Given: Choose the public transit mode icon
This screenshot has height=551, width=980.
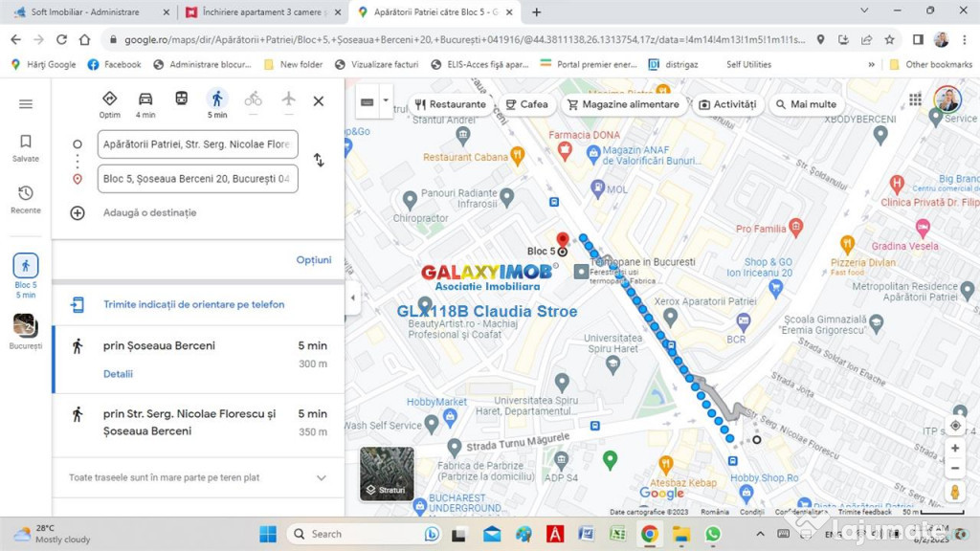Looking at the screenshot, I should tap(181, 99).
